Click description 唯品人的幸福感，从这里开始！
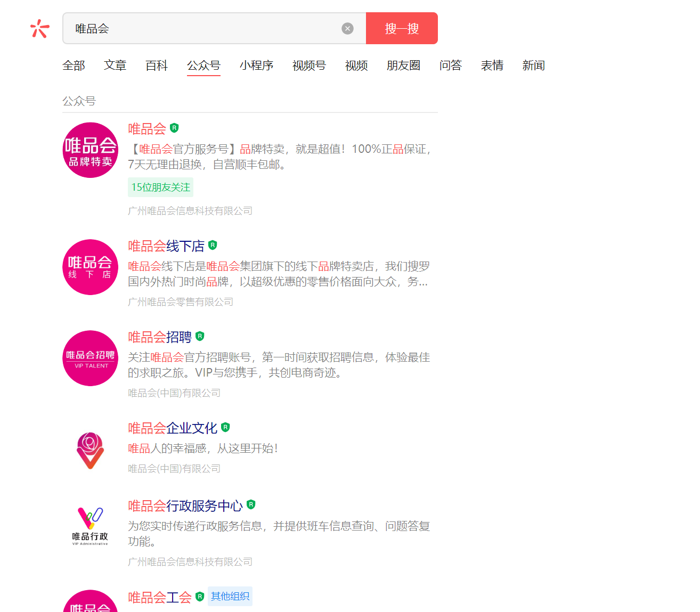The image size is (700, 612). 203,448
